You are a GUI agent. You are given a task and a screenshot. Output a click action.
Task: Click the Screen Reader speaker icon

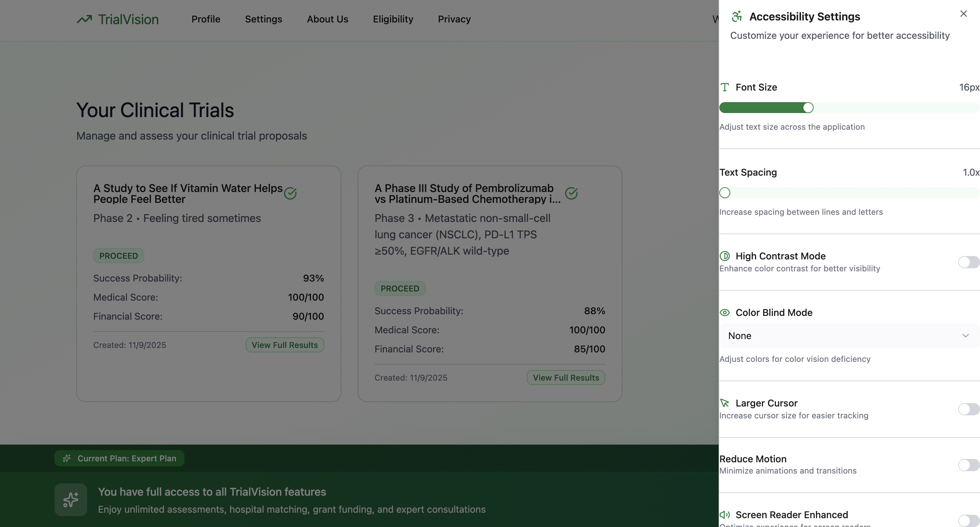tap(725, 515)
